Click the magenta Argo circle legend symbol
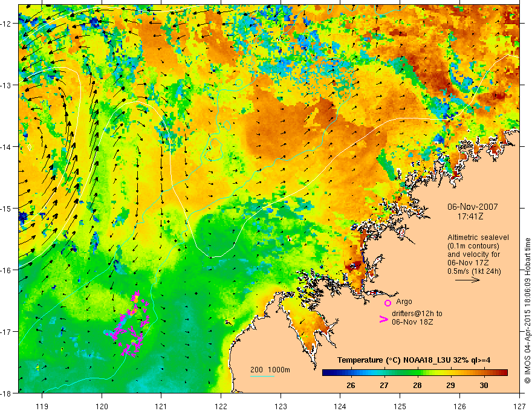 pos(388,303)
